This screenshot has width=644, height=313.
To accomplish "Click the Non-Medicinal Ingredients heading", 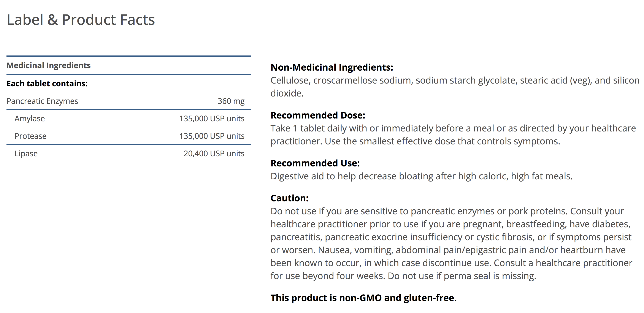I will [x=332, y=67].
